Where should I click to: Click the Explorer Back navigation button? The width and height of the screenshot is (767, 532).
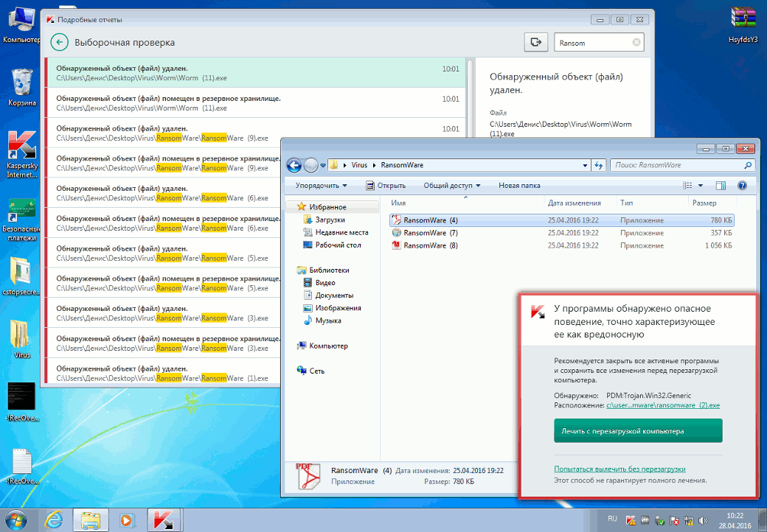coord(294,166)
